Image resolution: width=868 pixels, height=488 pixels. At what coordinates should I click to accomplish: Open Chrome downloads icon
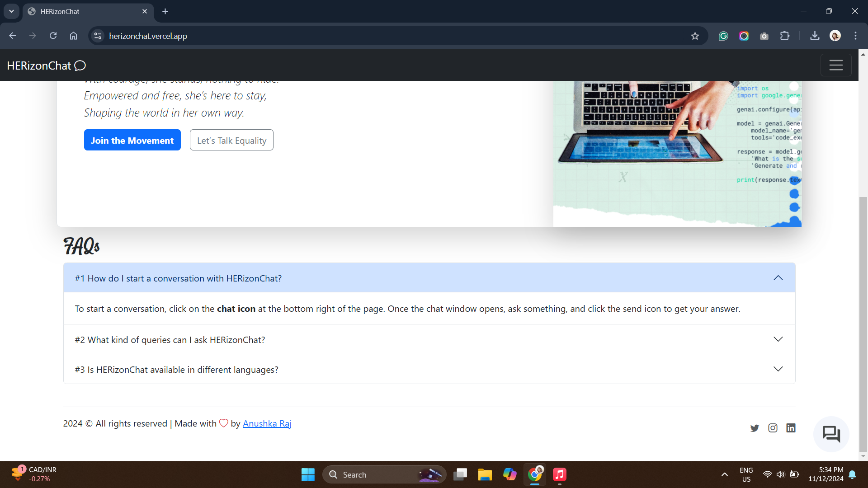(815, 36)
